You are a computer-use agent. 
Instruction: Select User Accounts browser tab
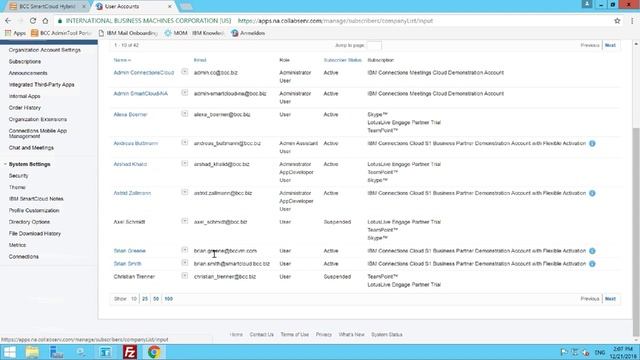click(x=134, y=7)
